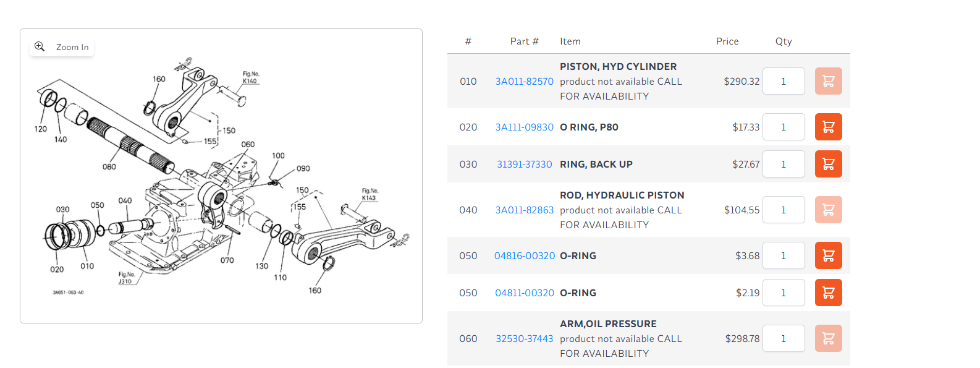Add O RING, P80 to cart
The image size is (980, 368).
[x=828, y=127]
